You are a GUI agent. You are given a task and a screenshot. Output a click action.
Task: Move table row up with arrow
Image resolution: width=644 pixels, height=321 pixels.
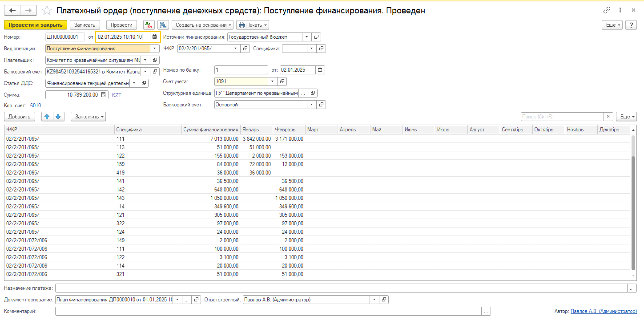pyautogui.click(x=47, y=117)
